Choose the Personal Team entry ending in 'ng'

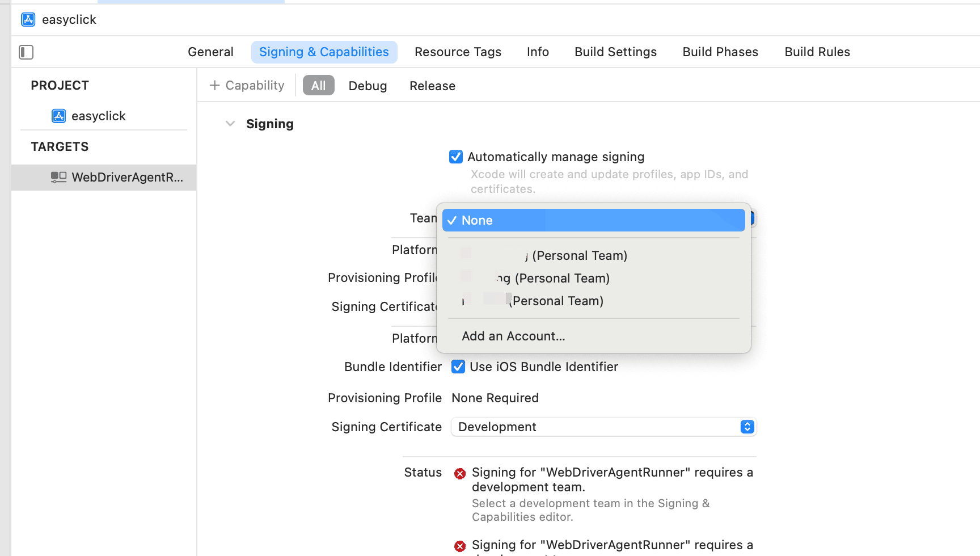[593, 279]
